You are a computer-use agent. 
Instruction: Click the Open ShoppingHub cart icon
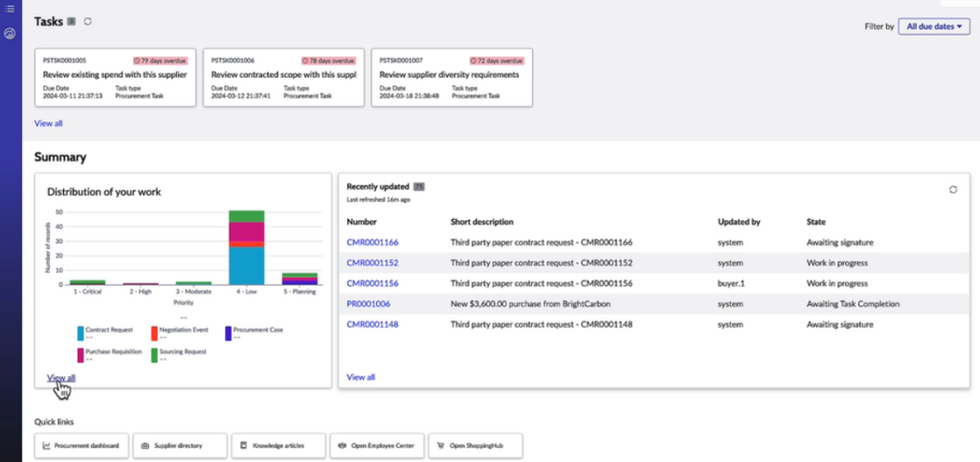click(x=441, y=446)
